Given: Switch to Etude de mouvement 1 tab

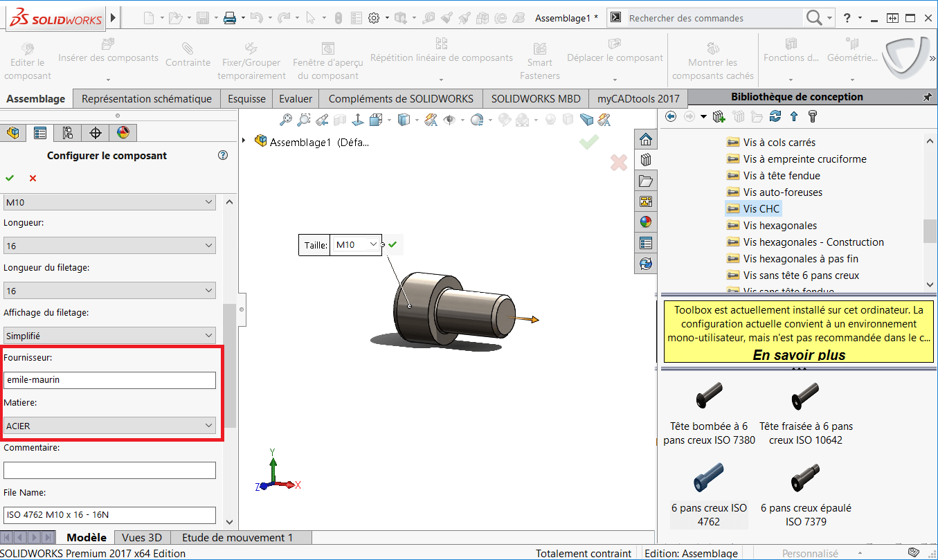Looking at the screenshot, I should point(237,537).
